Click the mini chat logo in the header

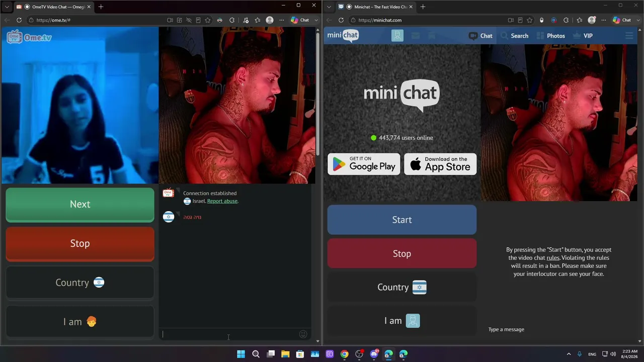click(x=343, y=35)
